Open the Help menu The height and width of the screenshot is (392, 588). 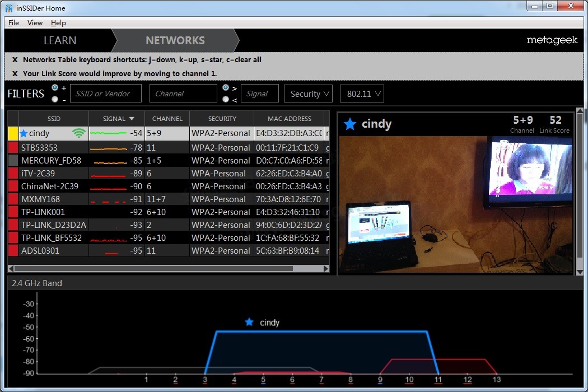pos(58,22)
